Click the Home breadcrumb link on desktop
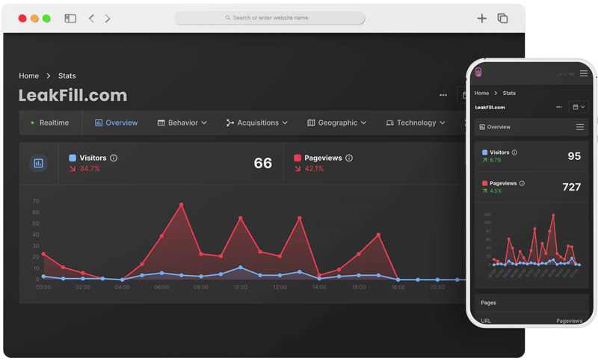This screenshot has height=364, width=598. point(28,76)
